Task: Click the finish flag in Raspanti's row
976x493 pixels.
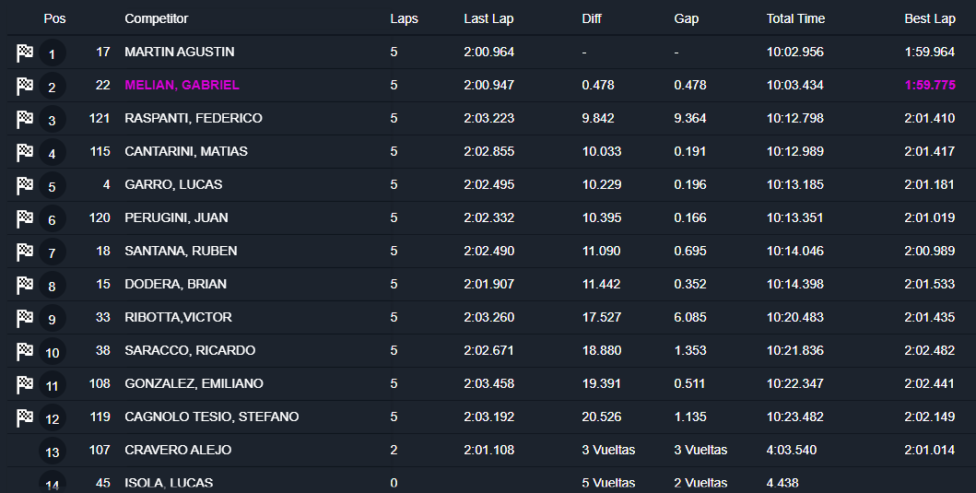Action: [25, 119]
